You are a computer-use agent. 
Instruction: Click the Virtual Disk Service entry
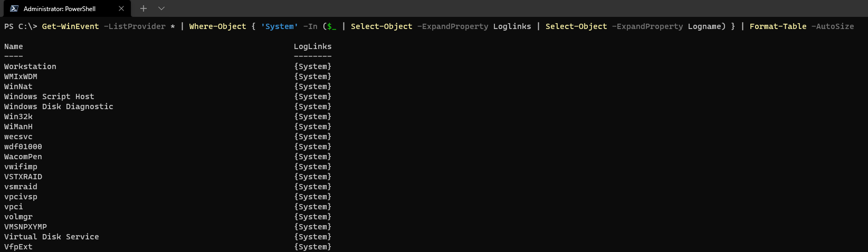52,237
